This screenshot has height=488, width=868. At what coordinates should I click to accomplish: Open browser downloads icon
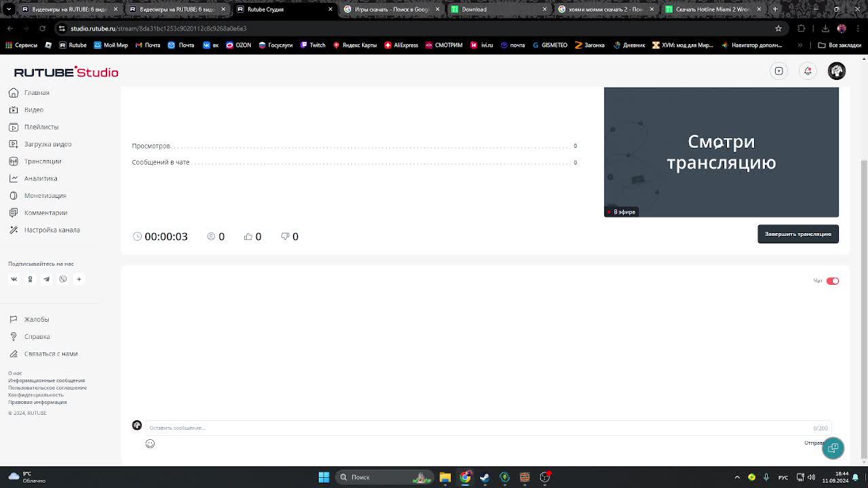coord(825,28)
